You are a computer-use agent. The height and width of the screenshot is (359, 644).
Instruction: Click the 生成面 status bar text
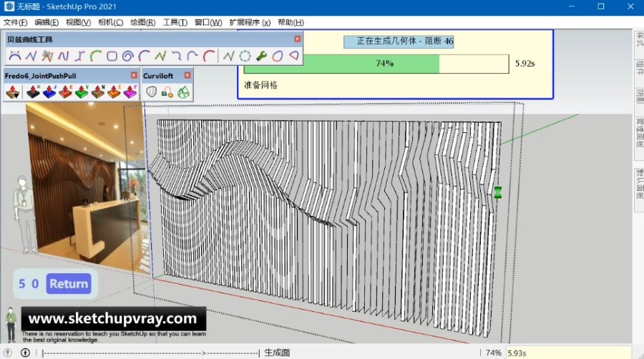pyautogui.click(x=277, y=353)
